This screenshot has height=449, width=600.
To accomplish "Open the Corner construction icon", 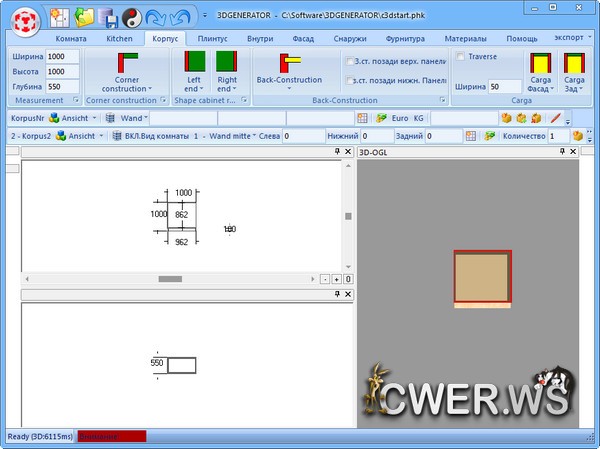I will coord(127,63).
